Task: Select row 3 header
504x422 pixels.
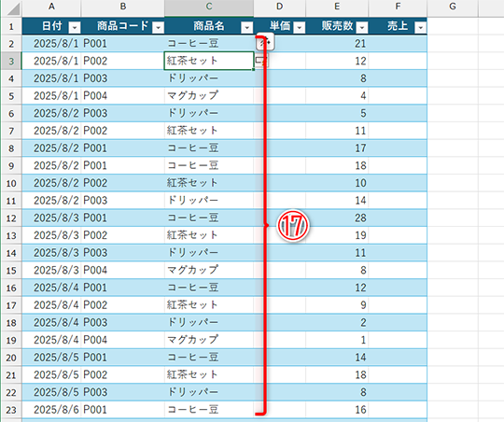Action: (11, 61)
